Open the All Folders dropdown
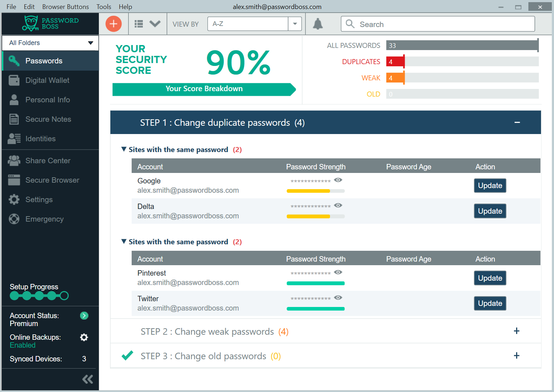Screen dimensions: 554x392 point(50,43)
